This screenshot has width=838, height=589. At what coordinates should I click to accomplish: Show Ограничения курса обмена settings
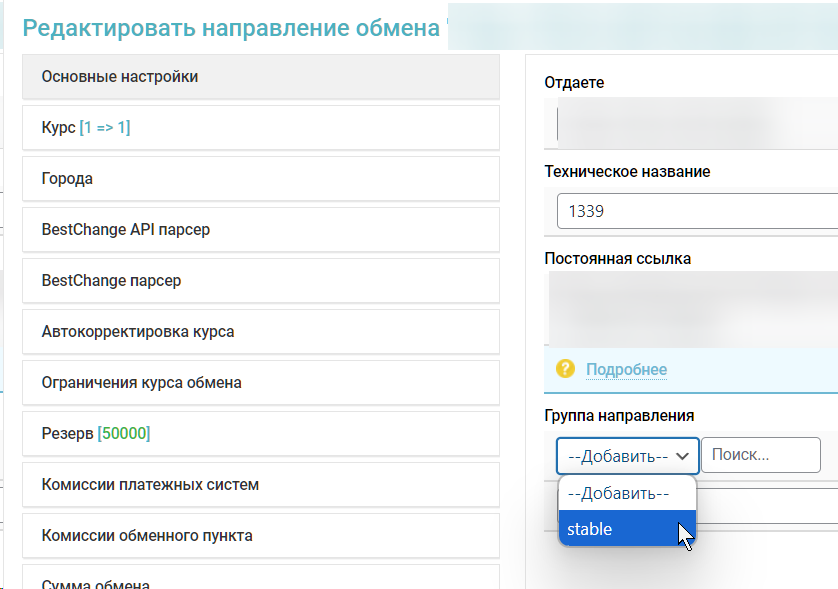point(260,383)
